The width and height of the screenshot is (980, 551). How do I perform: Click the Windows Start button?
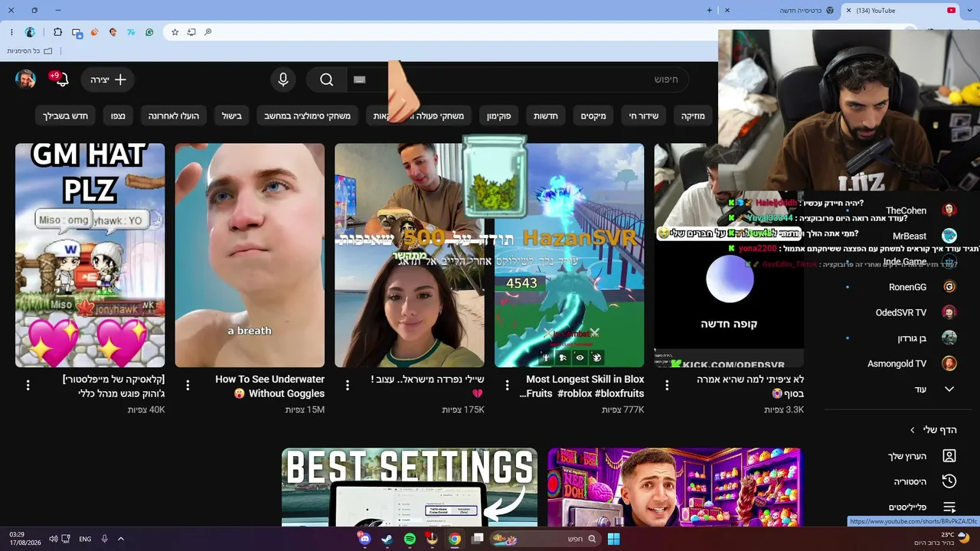[x=613, y=539]
